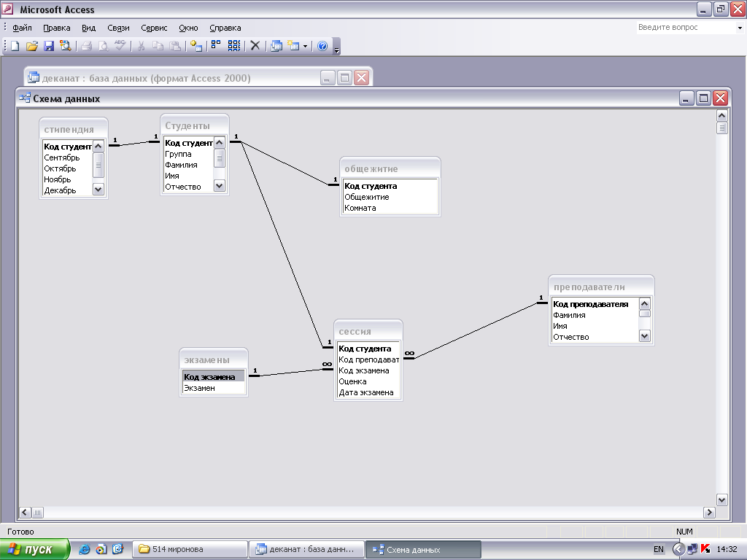747x560 pixels.
Task: Select Код экзамена field in экзамены table
Action: tap(214, 377)
